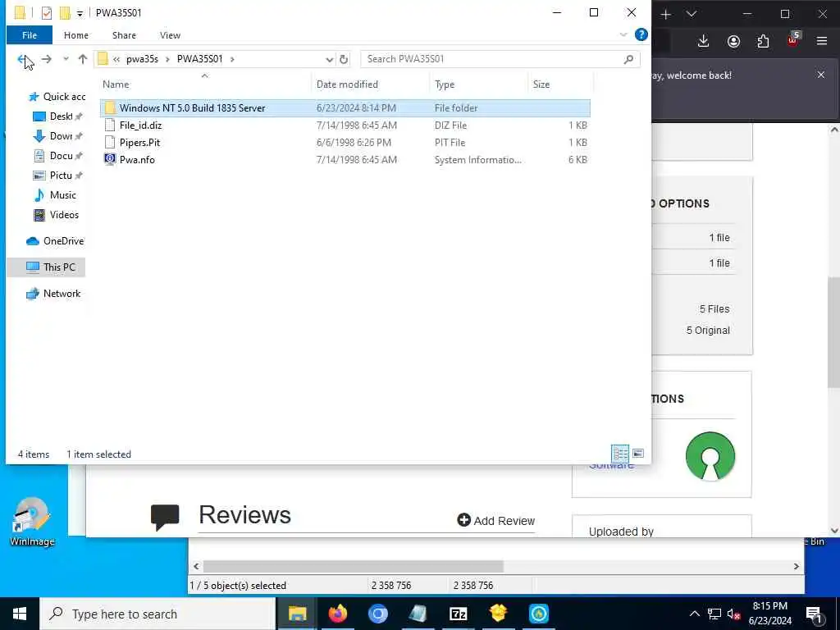The image size is (840, 630).
Task: Open Quick access in navigation pane
Action: [57, 97]
